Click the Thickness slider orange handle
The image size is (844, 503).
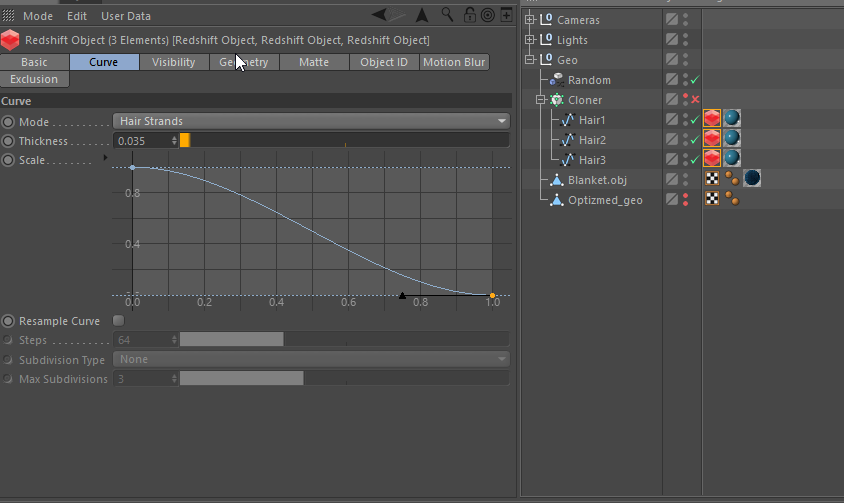tap(185, 141)
